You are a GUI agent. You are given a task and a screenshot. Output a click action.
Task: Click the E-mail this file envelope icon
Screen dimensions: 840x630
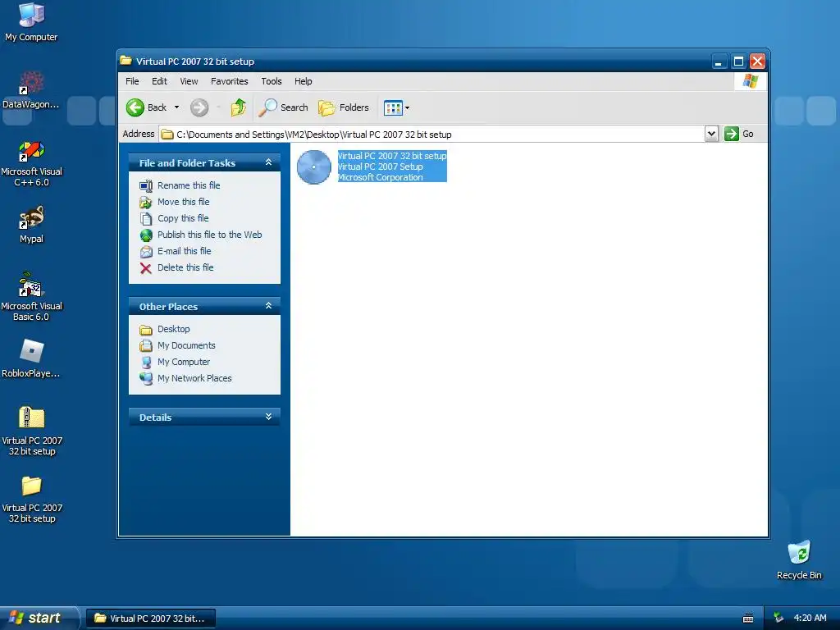pyautogui.click(x=146, y=252)
